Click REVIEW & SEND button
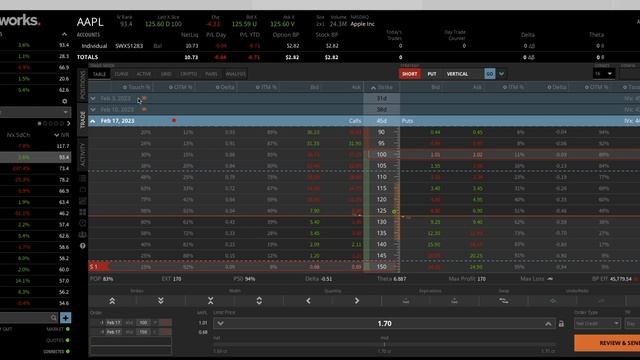This screenshot has width=640, height=360. pos(607,343)
